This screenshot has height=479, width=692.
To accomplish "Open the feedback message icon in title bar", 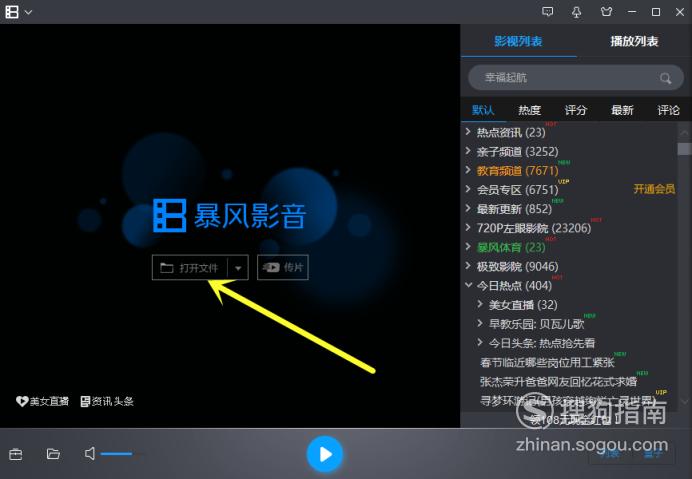I will [x=547, y=12].
